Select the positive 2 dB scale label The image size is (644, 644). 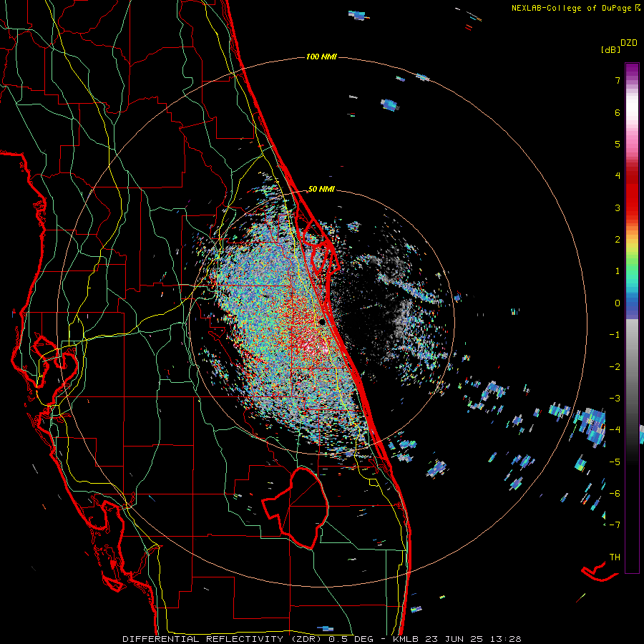coord(618,240)
